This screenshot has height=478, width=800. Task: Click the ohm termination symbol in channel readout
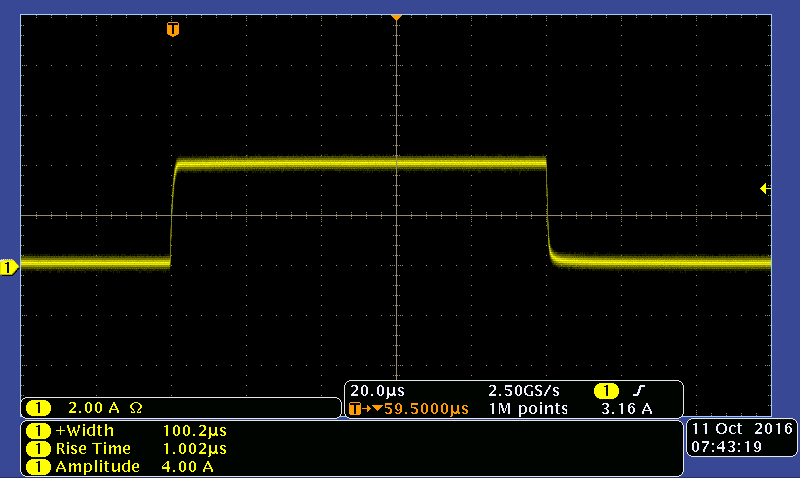[x=136, y=408]
